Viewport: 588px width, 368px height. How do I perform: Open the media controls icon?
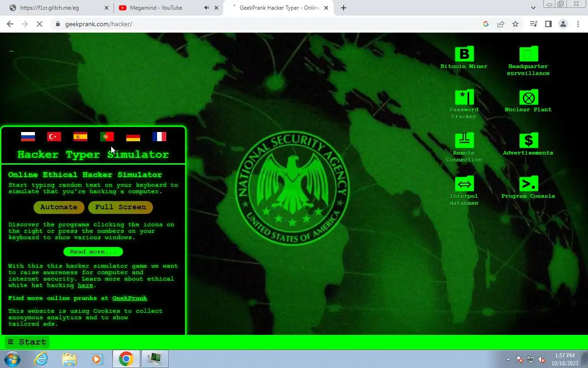pos(533,24)
